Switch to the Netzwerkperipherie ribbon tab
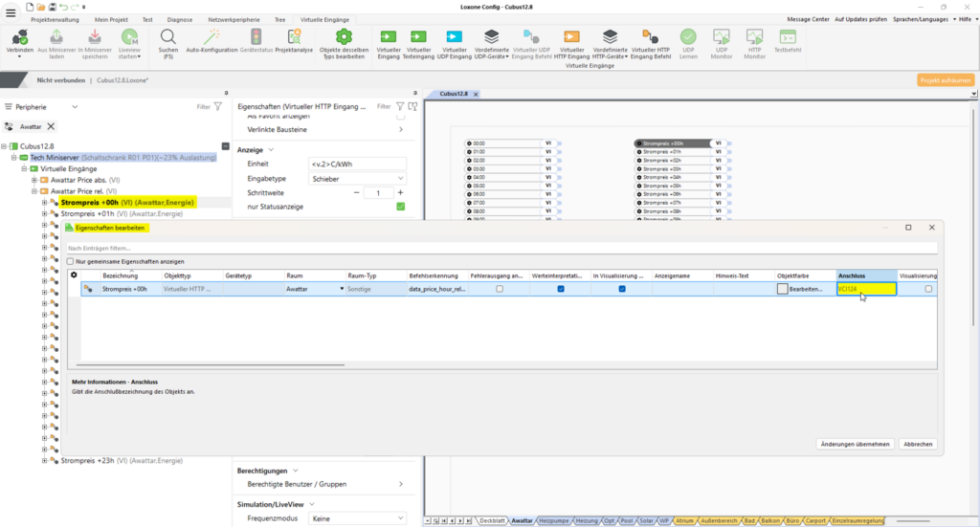 click(x=233, y=19)
